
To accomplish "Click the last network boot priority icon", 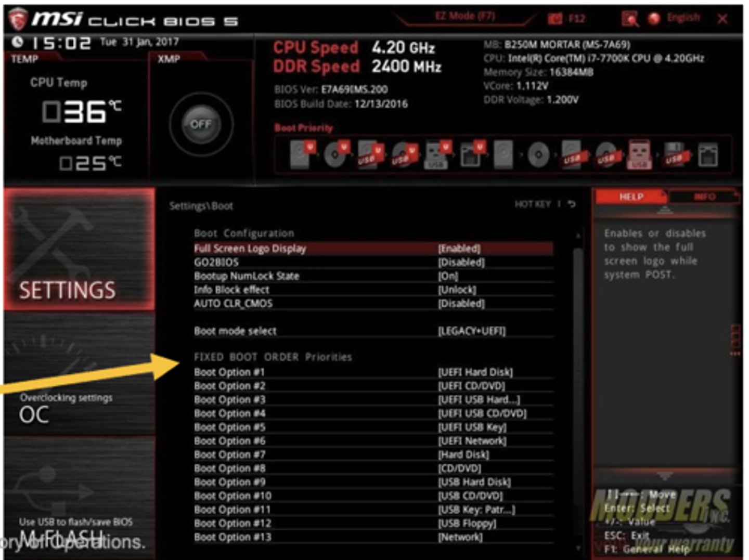I will 707,155.
